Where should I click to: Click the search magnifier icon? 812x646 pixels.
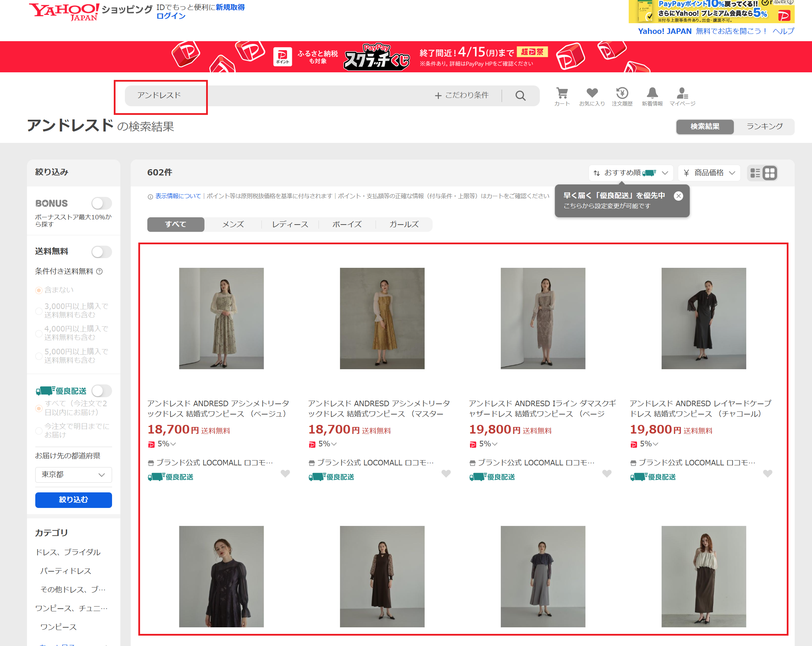520,96
